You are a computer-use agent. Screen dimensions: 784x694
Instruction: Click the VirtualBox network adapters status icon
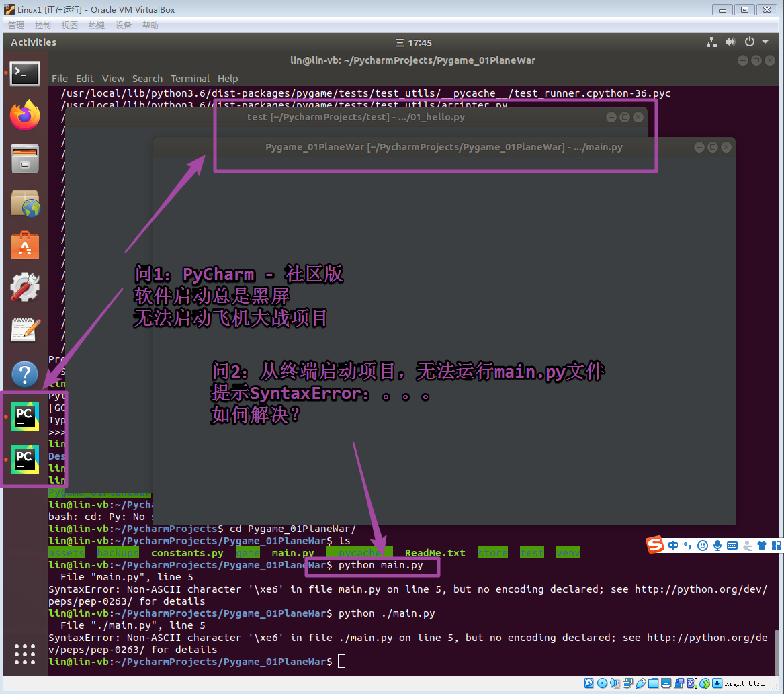[x=627, y=683]
